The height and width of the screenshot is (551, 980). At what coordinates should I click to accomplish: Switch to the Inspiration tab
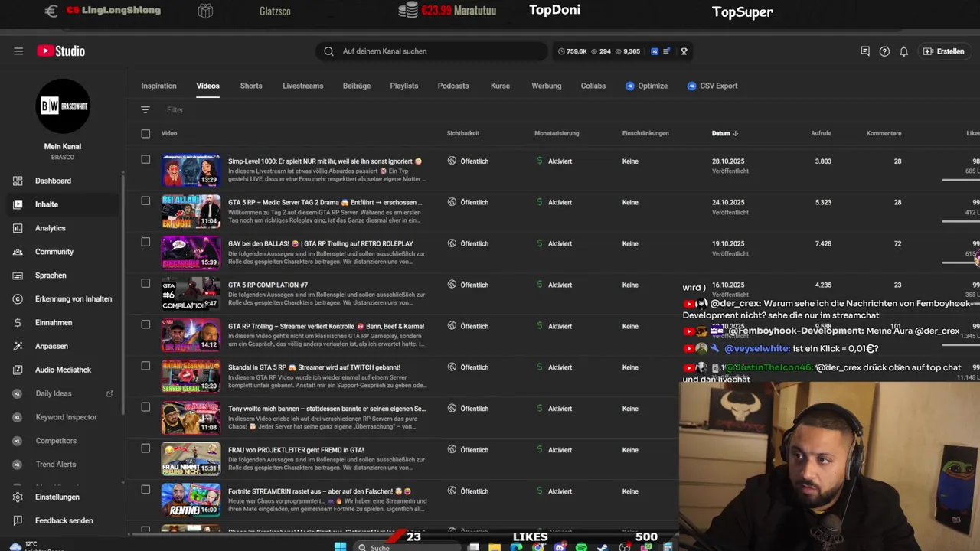click(158, 86)
